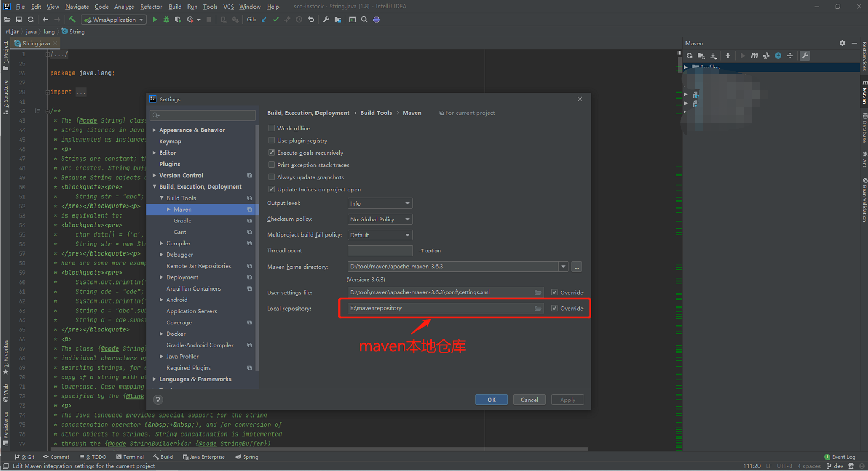Open the Settings wrench icon in the main toolbar

[326, 20]
